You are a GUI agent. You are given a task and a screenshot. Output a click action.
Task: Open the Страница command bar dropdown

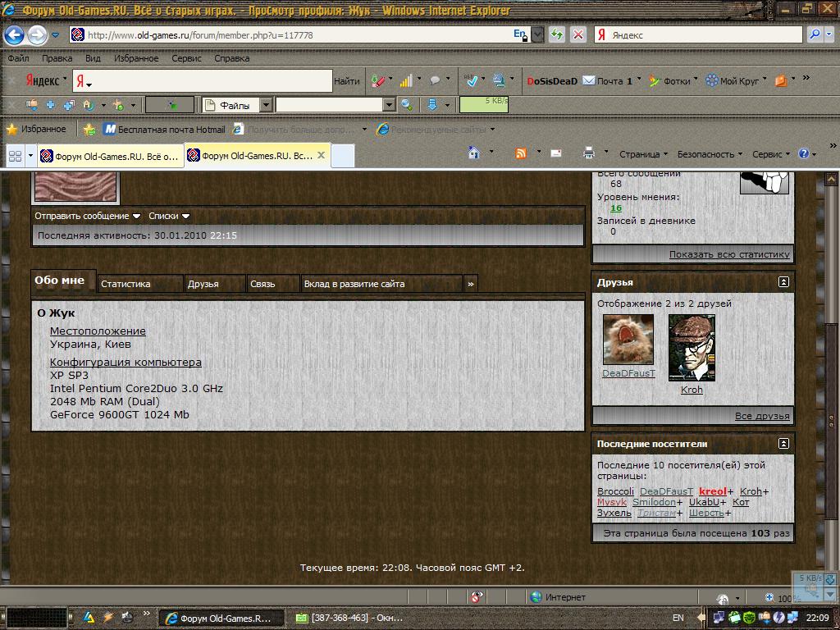point(643,154)
